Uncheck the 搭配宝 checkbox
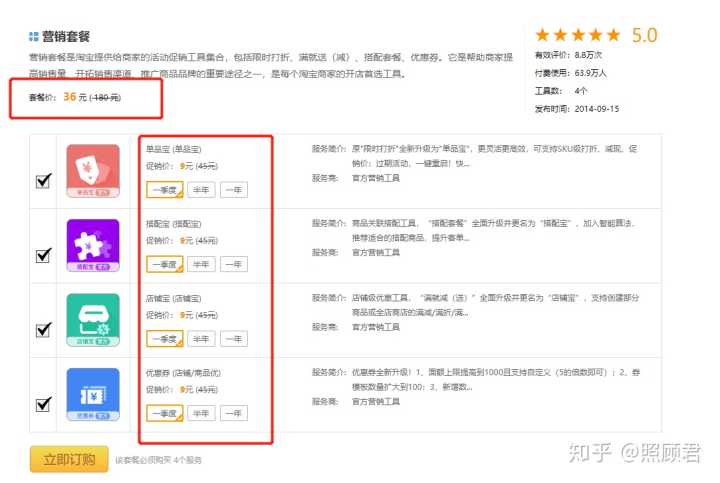This screenshot has height=483, width=720. (43, 255)
